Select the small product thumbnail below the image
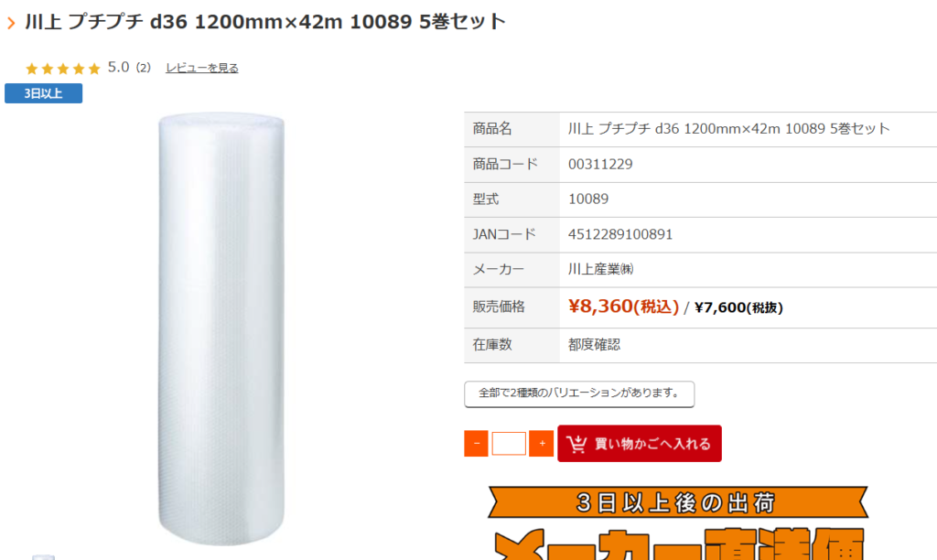The height and width of the screenshot is (560, 937). 43,556
